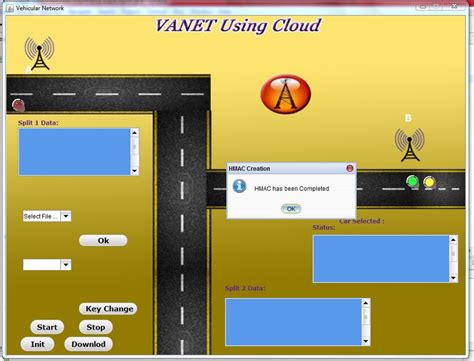Close the HMAC Creation dialog
474x361 pixels.
(x=350, y=168)
